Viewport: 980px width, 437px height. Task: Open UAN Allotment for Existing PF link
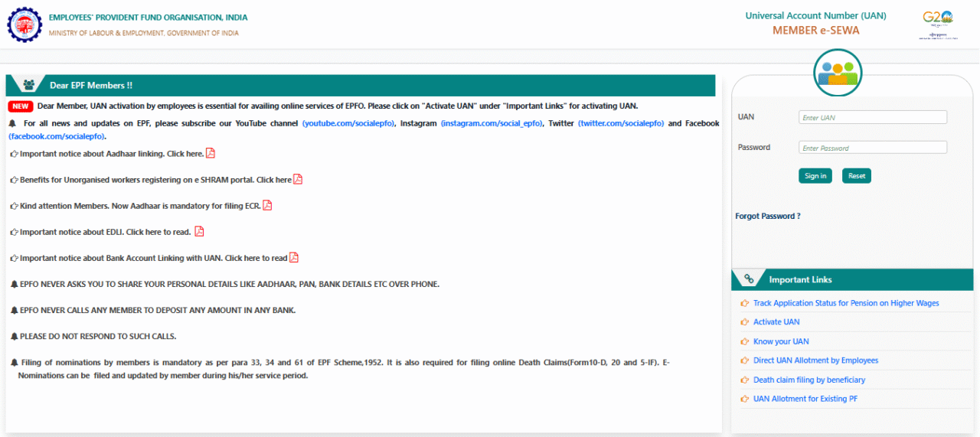click(805, 399)
